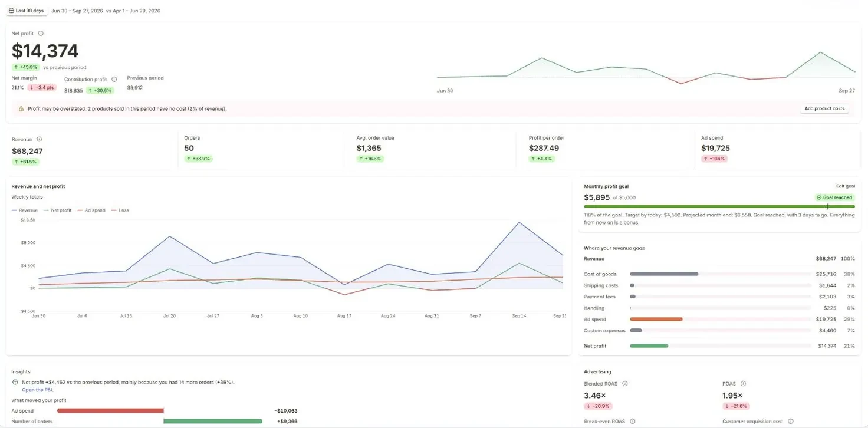
Task: Click the $14,374 net profit figure
Action: point(45,51)
